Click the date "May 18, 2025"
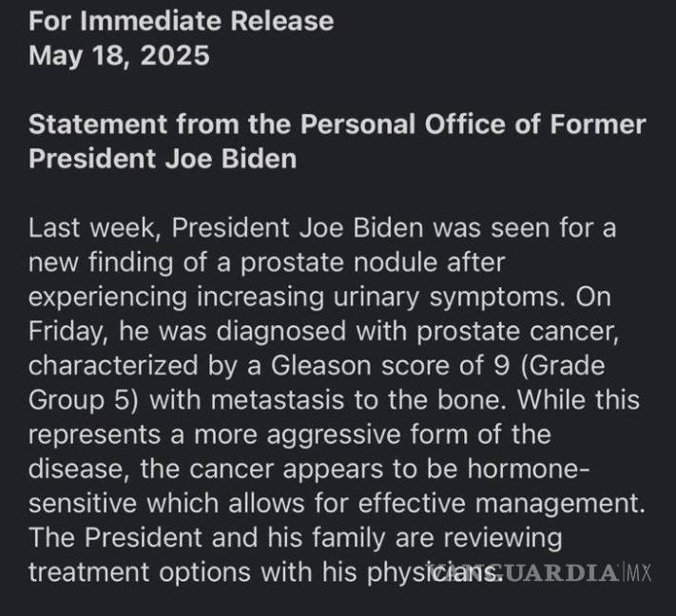The width and height of the screenshot is (676, 616). point(119,55)
